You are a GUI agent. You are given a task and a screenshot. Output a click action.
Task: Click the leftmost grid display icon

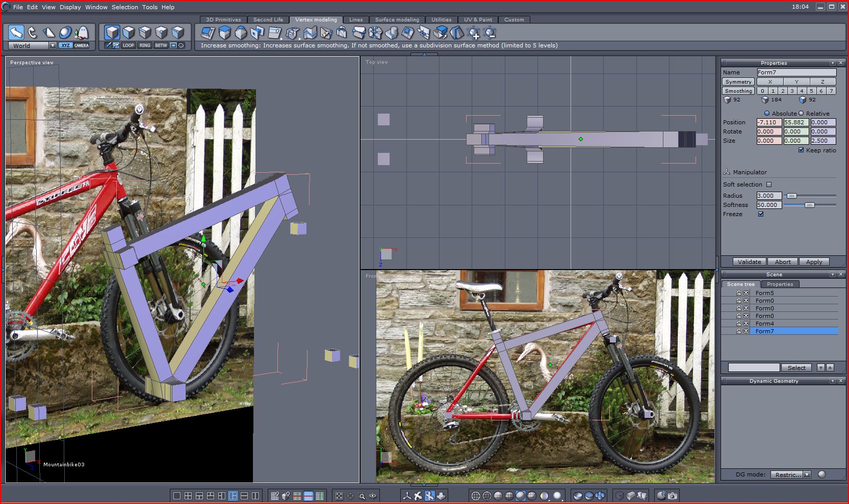[x=275, y=496]
